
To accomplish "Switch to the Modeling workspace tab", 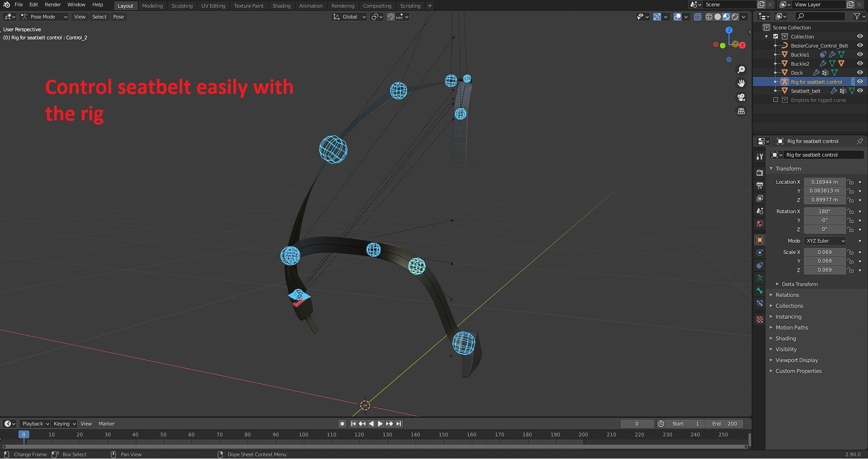I will pyautogui.click(x=152, y=6).
